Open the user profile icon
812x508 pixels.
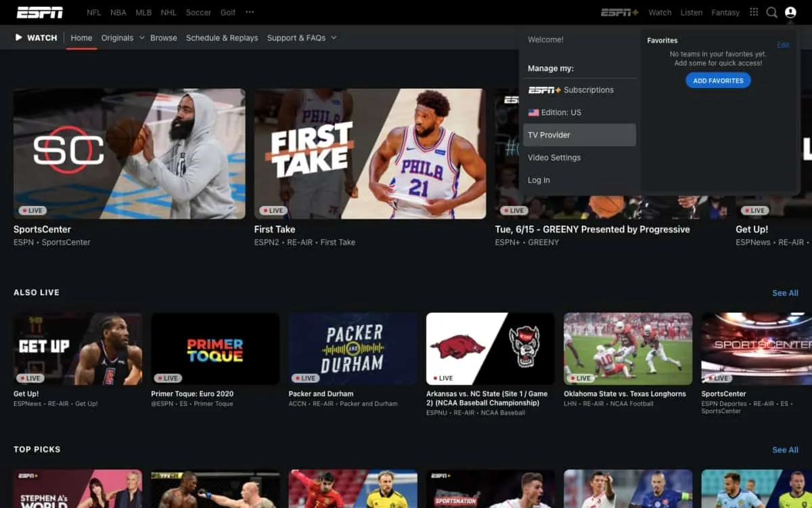792,12
